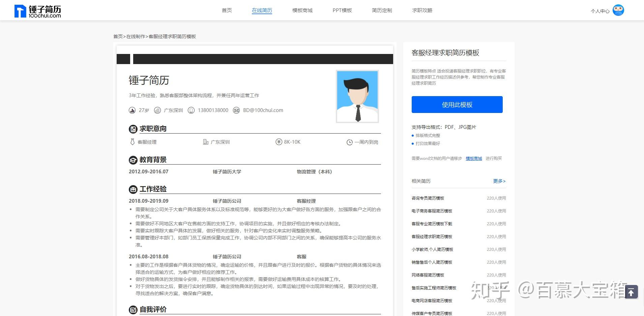Click the back-to-top arrow button
This screenshot has height=316, width=644.
(x=631, y=292)
